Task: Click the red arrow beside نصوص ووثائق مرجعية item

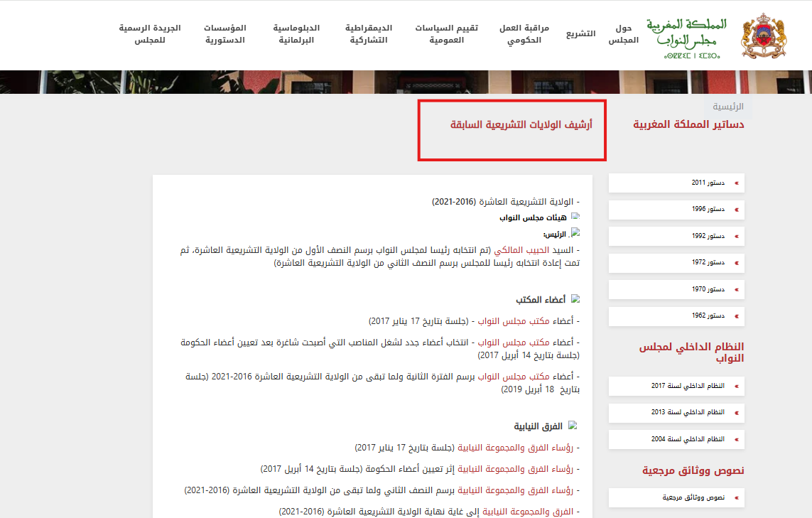Action: click(x=736, y=498)
